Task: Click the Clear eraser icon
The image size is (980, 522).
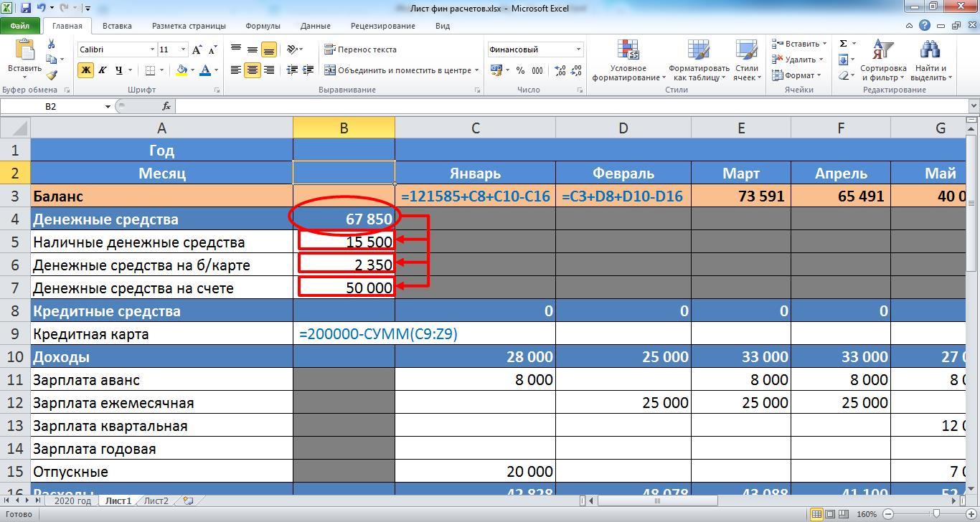Action: [x=844, y=75]
